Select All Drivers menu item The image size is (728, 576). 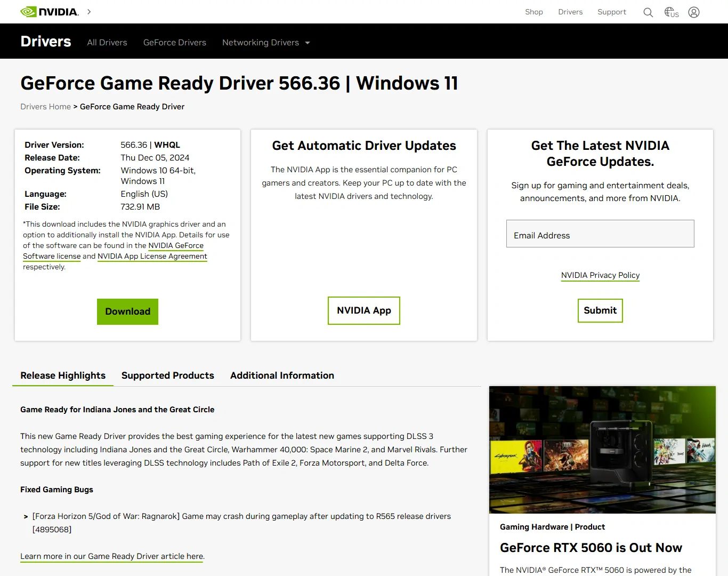pyautogui.click(x=107, y=43)
